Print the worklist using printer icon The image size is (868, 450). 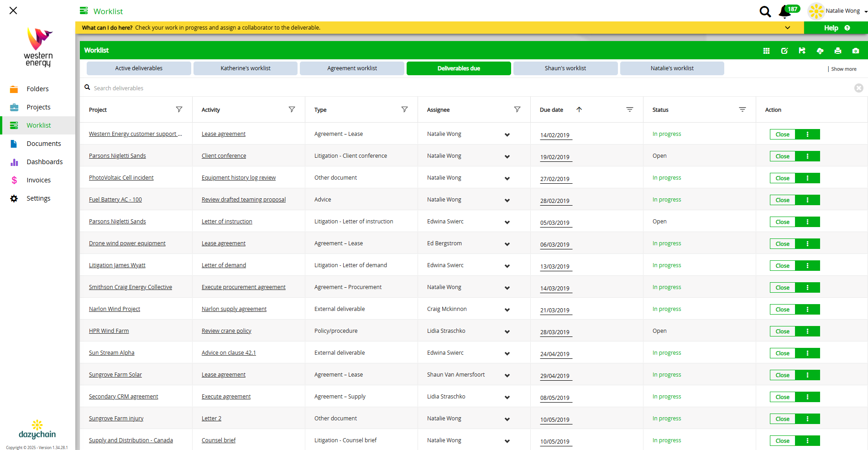837,51
